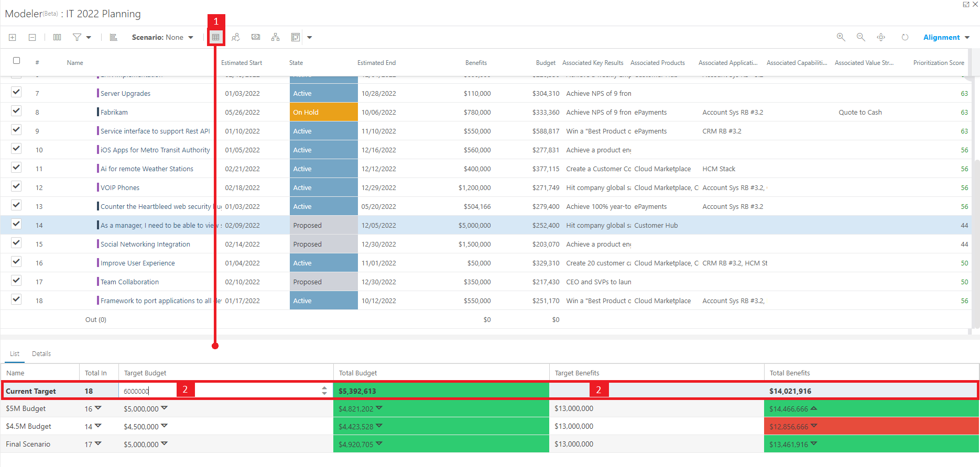Select the $4.5M Budget scenario name
This screenshot has height=467, width=980.
pos(29,426)
